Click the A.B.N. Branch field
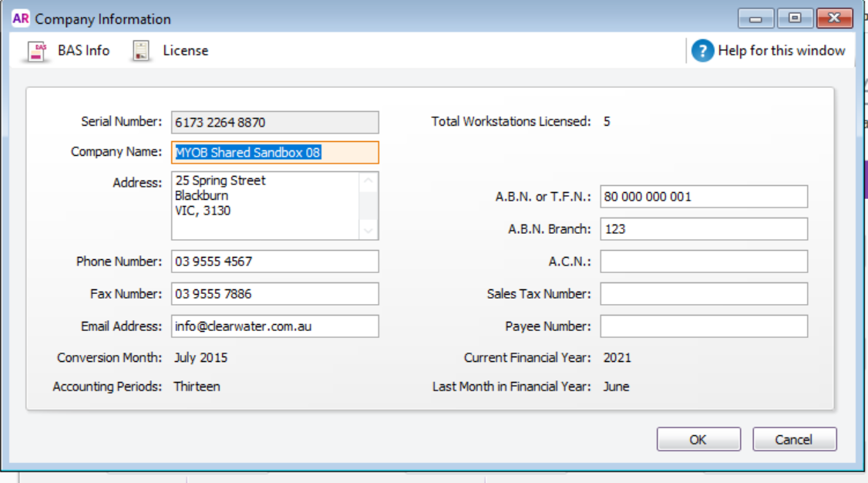868x483 pixels. coord(704,228)
